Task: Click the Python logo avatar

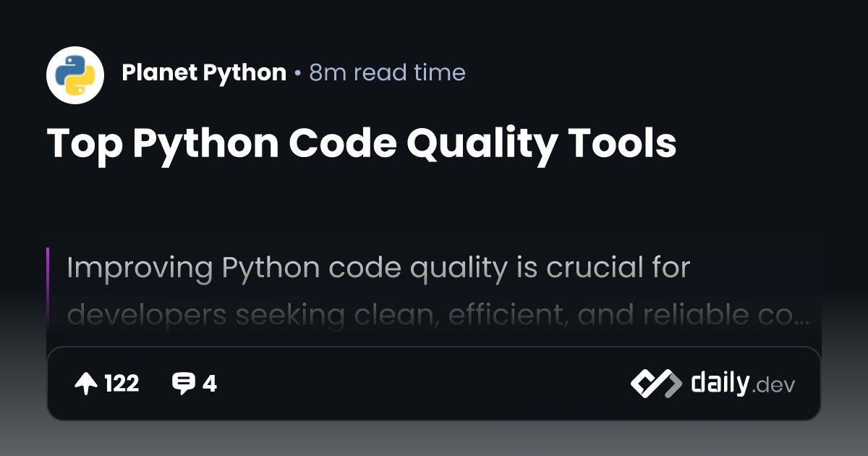Action: click(x=75, y=75)
